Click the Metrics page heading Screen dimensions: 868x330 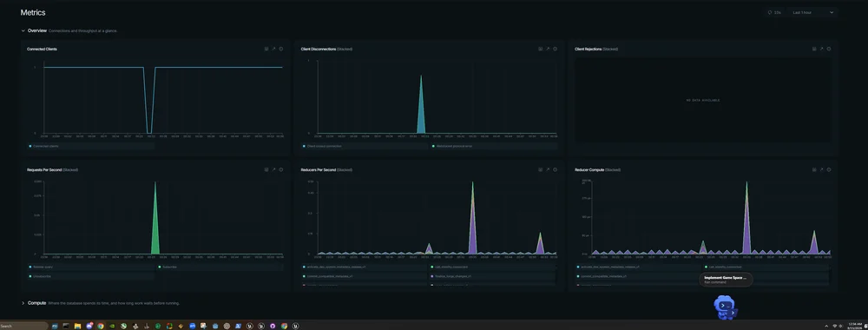pos(33,12)
